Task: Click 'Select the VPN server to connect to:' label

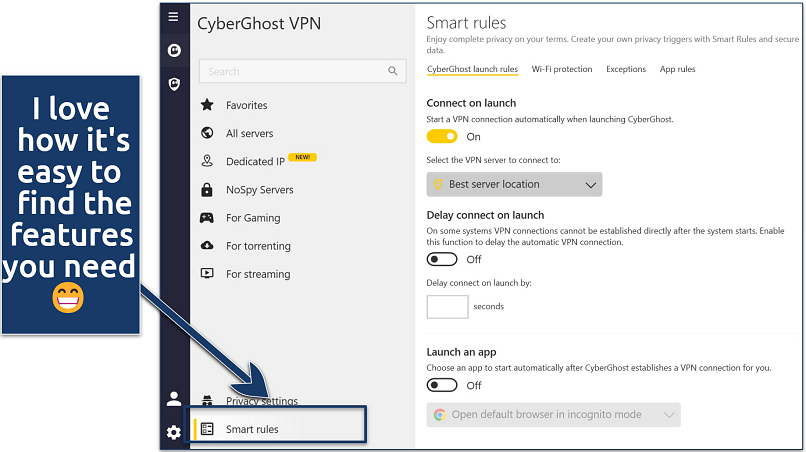Action: [493, 160]
